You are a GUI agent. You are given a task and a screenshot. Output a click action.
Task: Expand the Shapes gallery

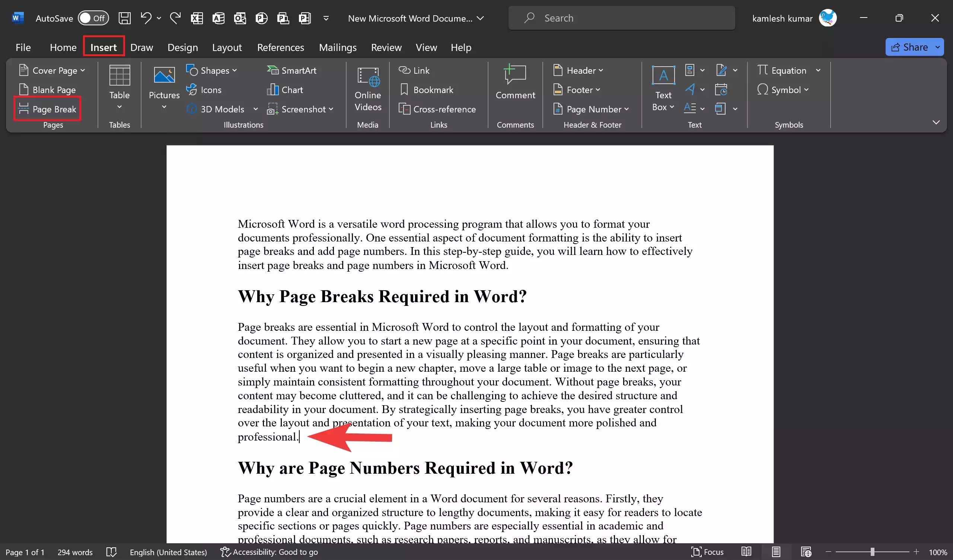click(x=234, y=70)
